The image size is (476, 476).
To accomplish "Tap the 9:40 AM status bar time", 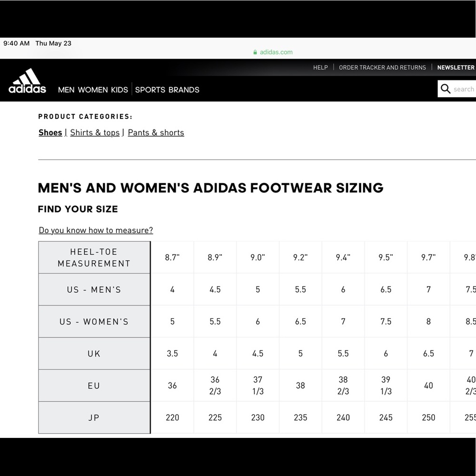I will (16, 43).
